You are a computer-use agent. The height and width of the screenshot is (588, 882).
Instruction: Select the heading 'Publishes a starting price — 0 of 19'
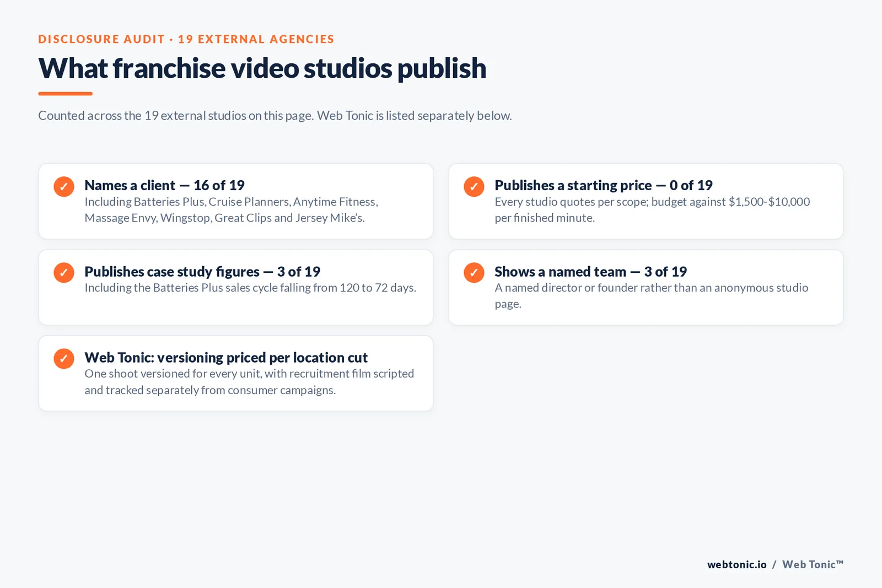[x=604, y=185]
